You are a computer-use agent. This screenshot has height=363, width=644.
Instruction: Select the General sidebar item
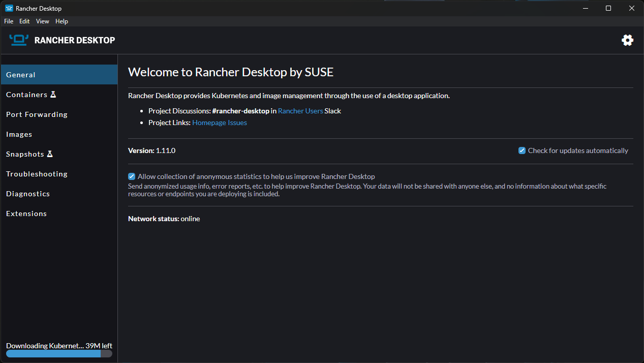tap(59, 75)
